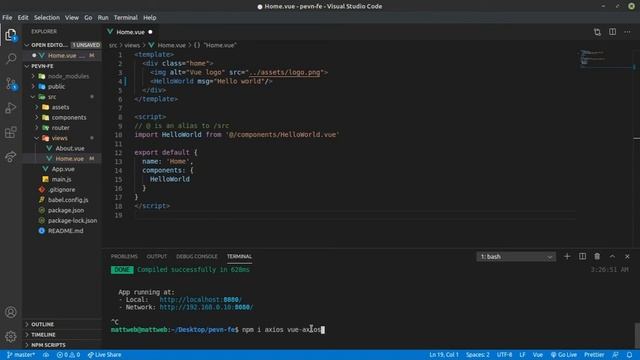Open the Explorer view in activity bar
640x360 pixels.
tap(11, 35)
